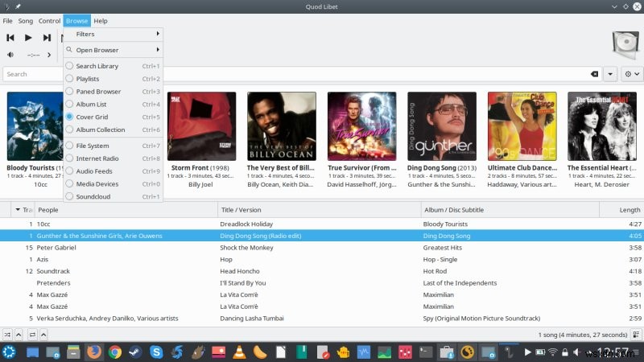Play the current song

pyautogui.click(x=28, y=38)
